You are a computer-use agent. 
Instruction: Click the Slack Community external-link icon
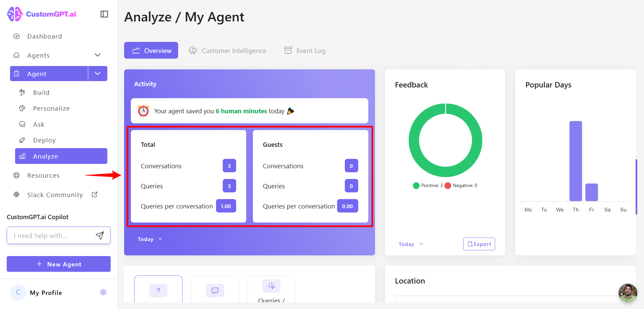pos(95,194)
